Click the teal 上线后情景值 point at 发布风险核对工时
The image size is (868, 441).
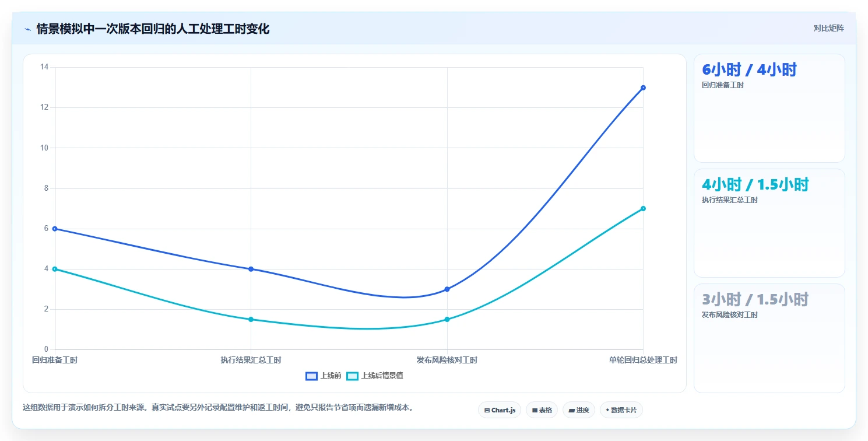[x=447, y=319]
